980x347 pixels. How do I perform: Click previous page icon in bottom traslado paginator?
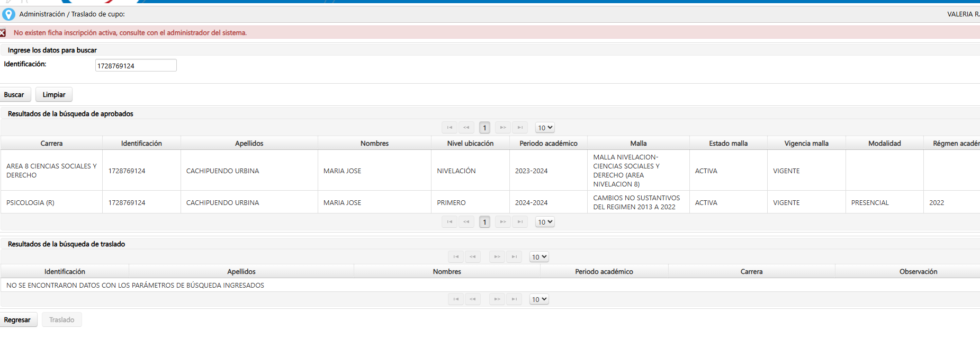coord(473,299)
